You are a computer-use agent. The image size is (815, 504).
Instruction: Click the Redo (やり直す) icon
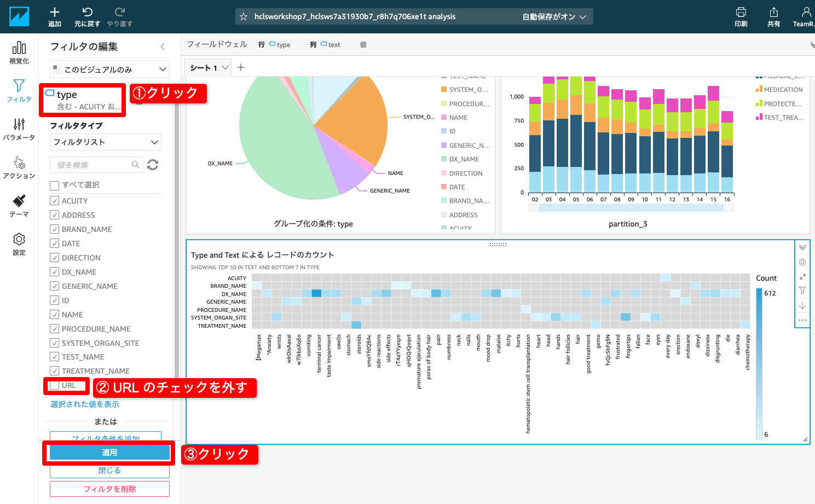coord(120,12)
